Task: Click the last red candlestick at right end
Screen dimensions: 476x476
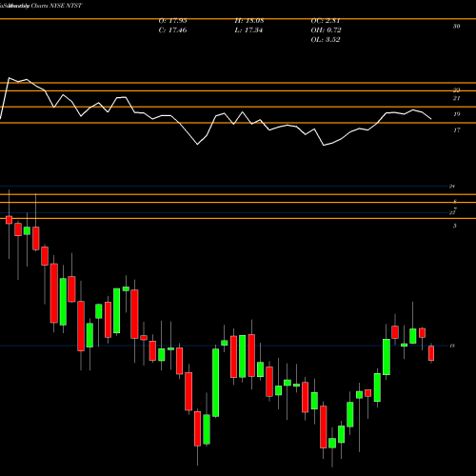Action: [x=431, y=353]
